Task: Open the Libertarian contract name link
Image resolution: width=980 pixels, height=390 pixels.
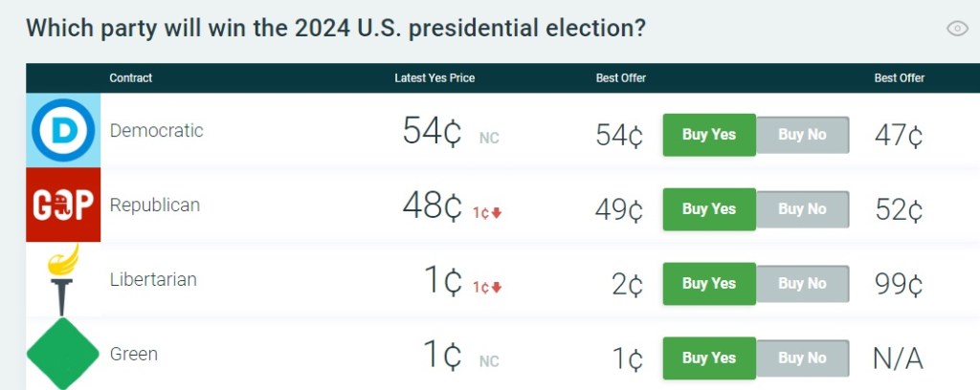Action: pyautogui.click(x=153, y=280)
